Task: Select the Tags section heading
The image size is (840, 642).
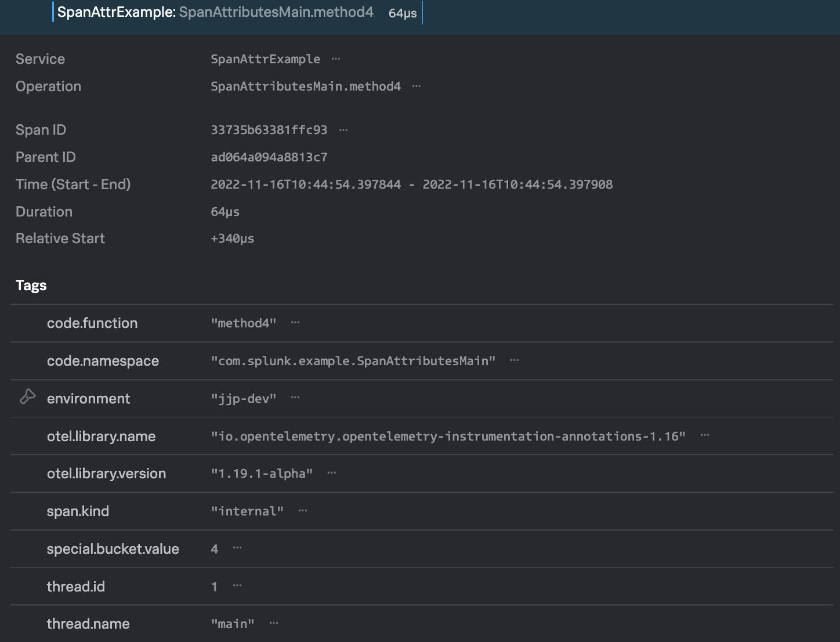Action: point(31,285)
